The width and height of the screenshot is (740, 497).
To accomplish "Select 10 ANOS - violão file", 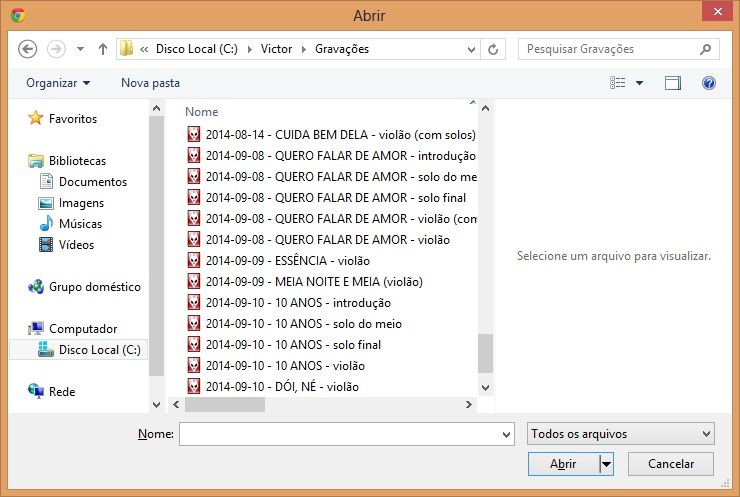I will coord(276,366).
